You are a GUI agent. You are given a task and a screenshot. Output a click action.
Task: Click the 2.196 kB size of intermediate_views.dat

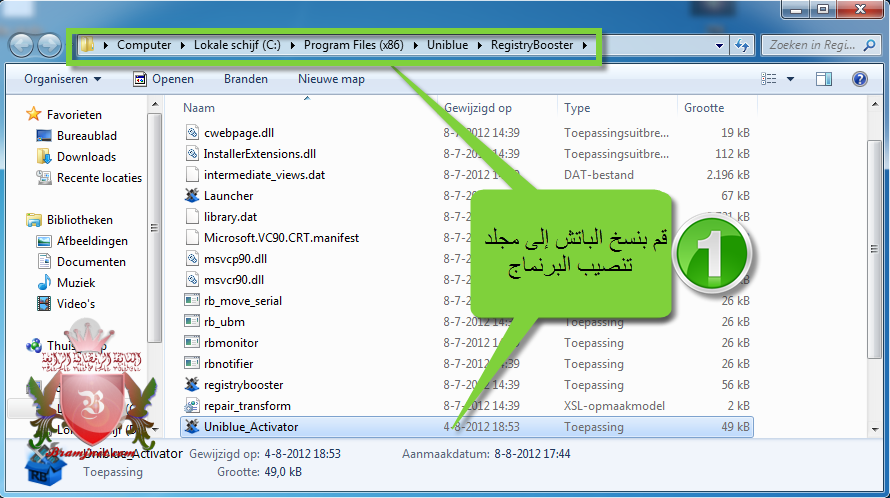coord(728,175)
